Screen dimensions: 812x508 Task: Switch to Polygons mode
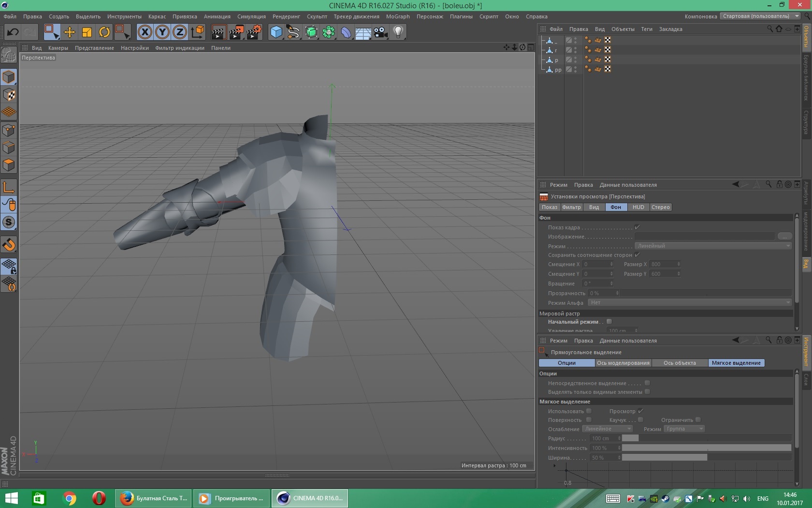click(9, 165)
